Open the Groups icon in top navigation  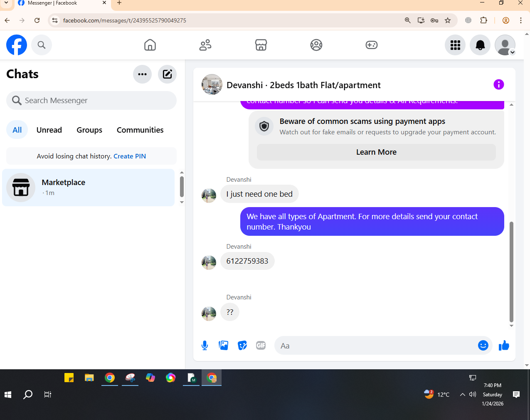coord(316,45)
